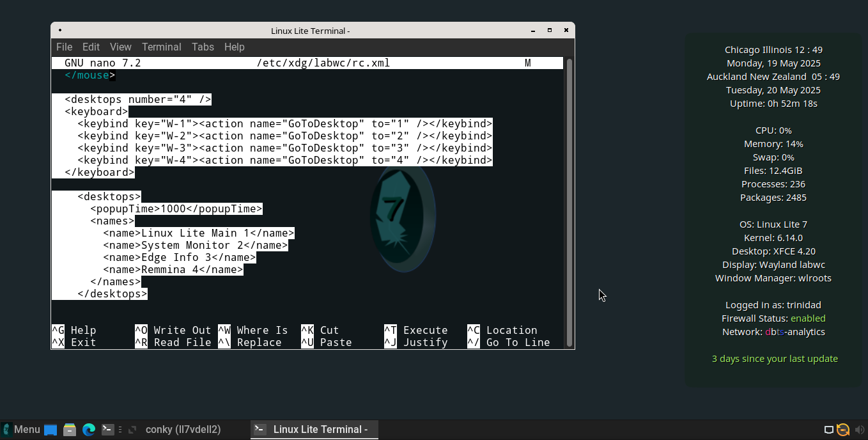This screenshot has height=440, width=868.
Task: Click the terminal's vertical scrollbar
Action: tap(569, 202)
